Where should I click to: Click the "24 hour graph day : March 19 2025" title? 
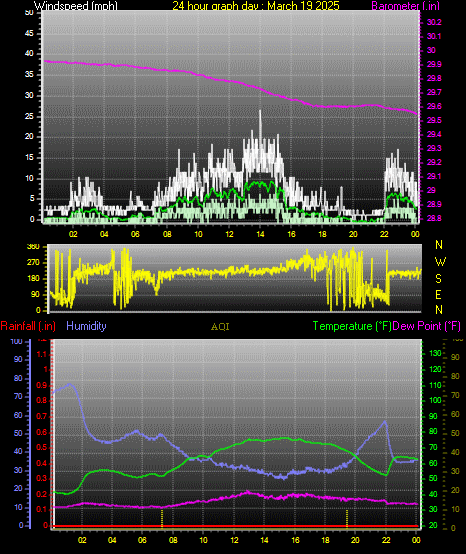(x=256, y=6)
